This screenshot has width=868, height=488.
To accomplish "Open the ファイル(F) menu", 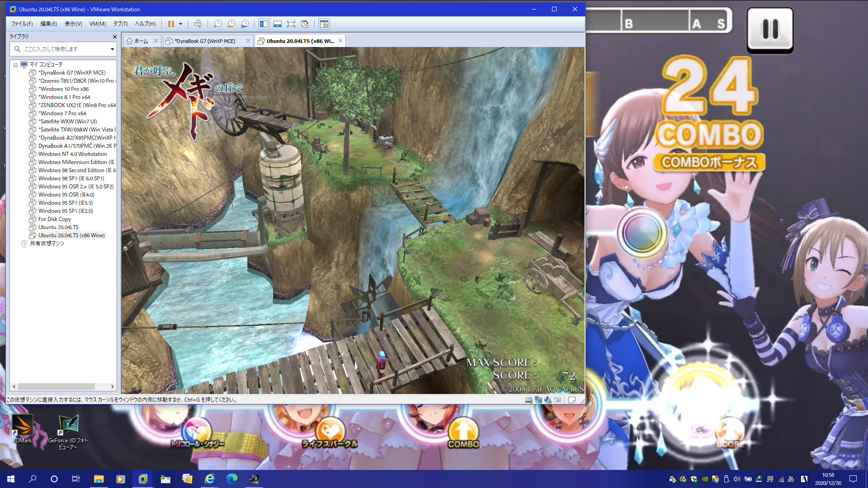I will click(22, 24).
